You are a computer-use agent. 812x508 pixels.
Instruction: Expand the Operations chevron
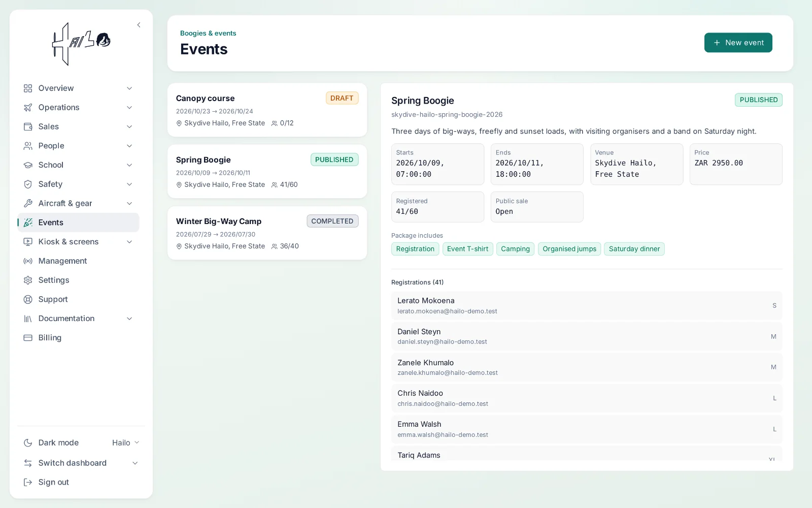129,108
